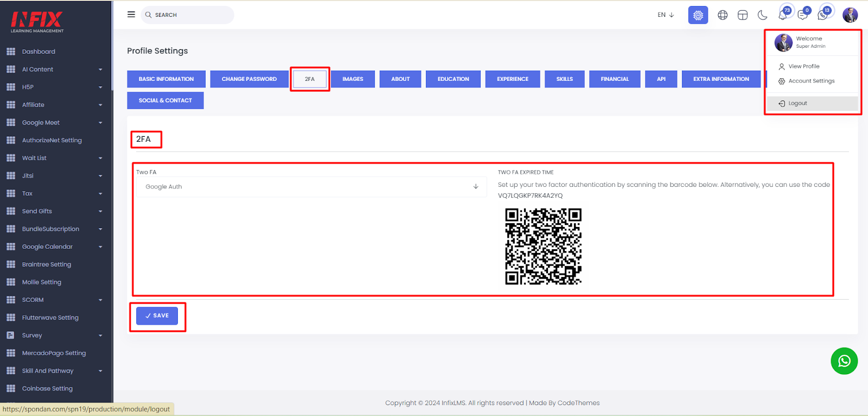Open the Social & Contact tab
The width and height of the screenshot is (868, 416).
click(x=165, y=100)
